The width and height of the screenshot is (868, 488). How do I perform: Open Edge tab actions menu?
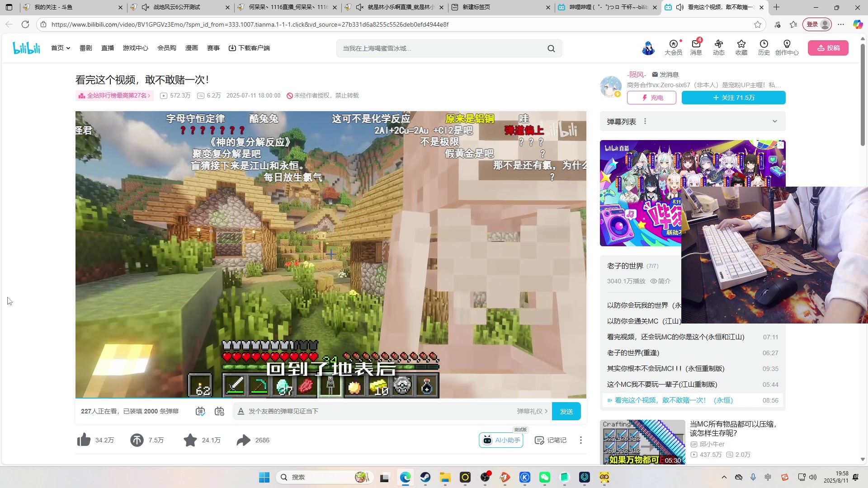[9, 7]
